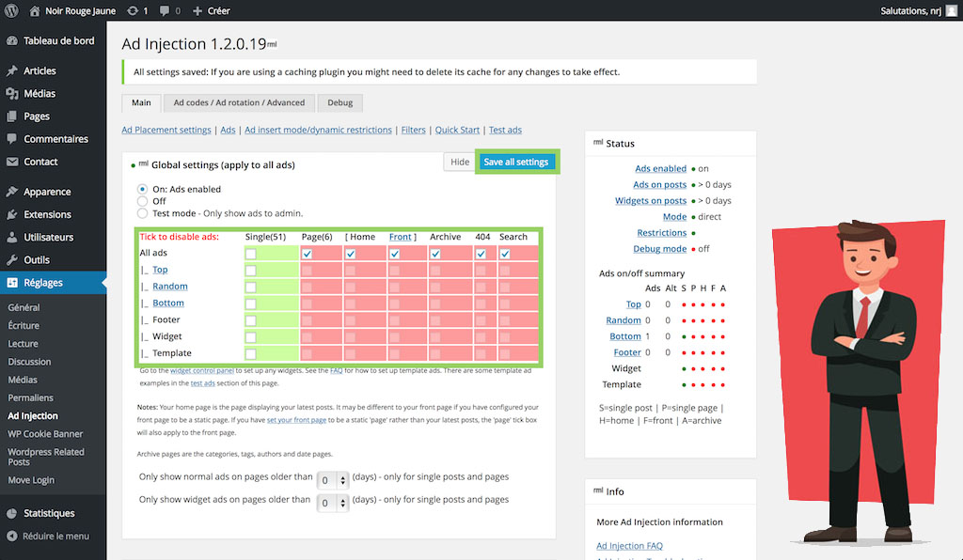
Task: Click stepper arrows for normal ads days
Action: [342, 480]
